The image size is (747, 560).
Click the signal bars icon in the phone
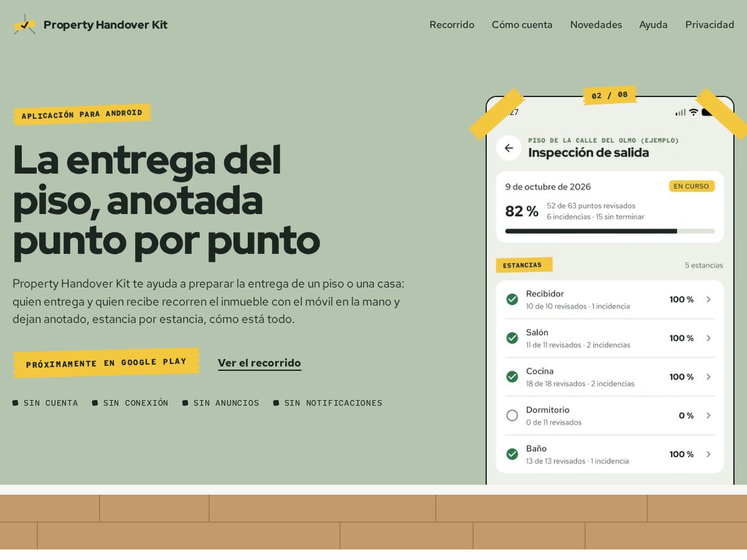tap(680, 112)
